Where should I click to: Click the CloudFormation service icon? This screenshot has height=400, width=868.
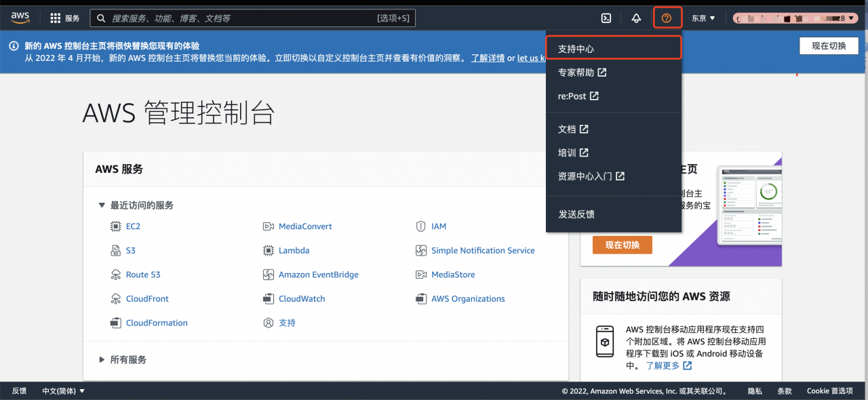(115, 323)
